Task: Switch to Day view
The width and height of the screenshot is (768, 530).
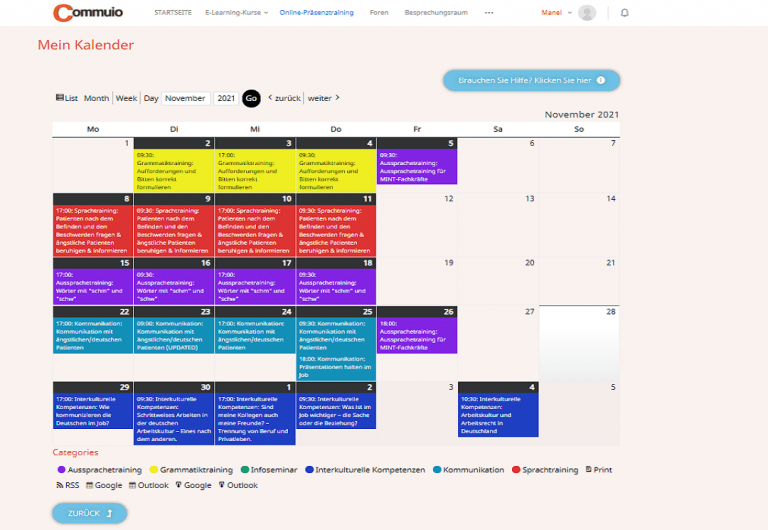Action: (151, 98)
